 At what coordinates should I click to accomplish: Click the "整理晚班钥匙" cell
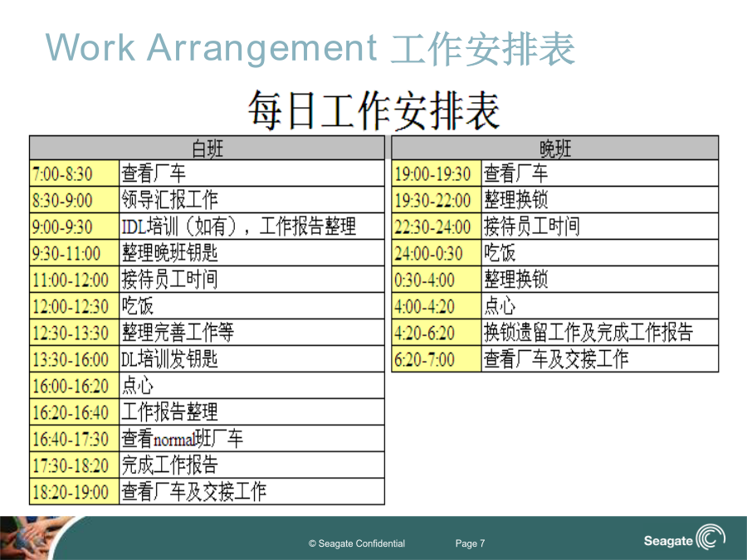coord(251,253)
